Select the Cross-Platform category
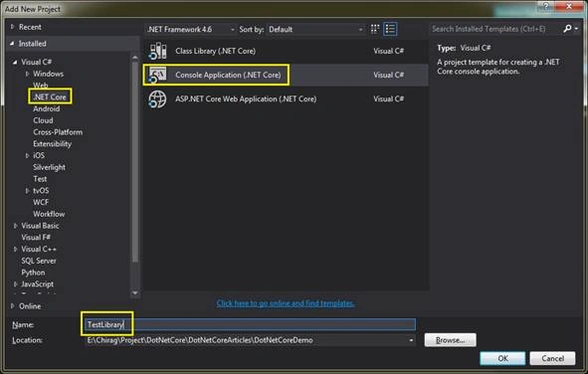Viewport: 588px width, 374px height. (58, 132)
